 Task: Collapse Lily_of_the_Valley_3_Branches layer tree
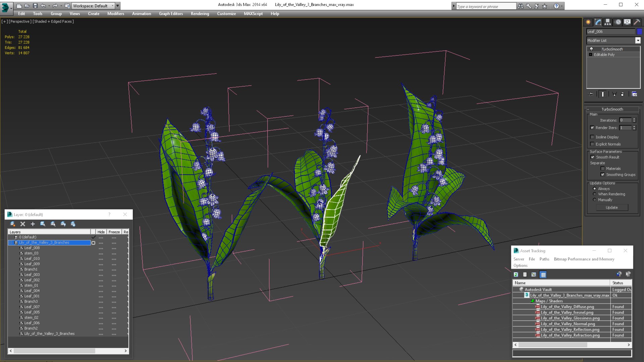(x=11, y=243)
